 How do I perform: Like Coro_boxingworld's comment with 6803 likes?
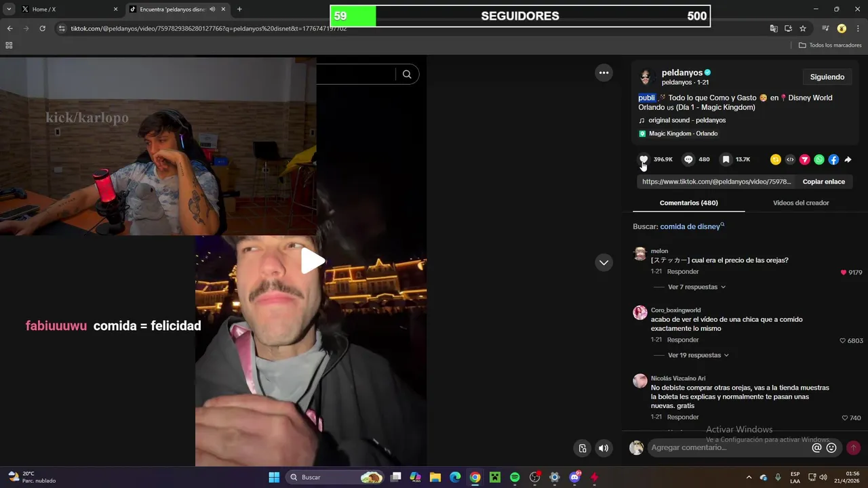(x=843, y=341)
